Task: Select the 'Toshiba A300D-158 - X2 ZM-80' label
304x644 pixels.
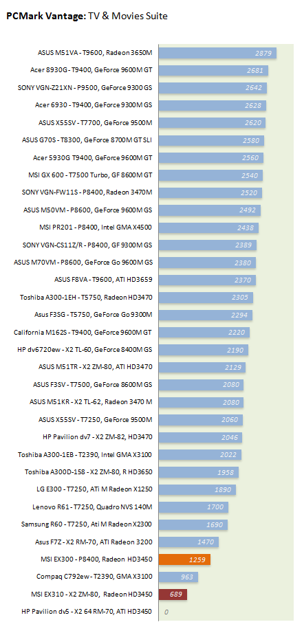Action: point(88,472)
